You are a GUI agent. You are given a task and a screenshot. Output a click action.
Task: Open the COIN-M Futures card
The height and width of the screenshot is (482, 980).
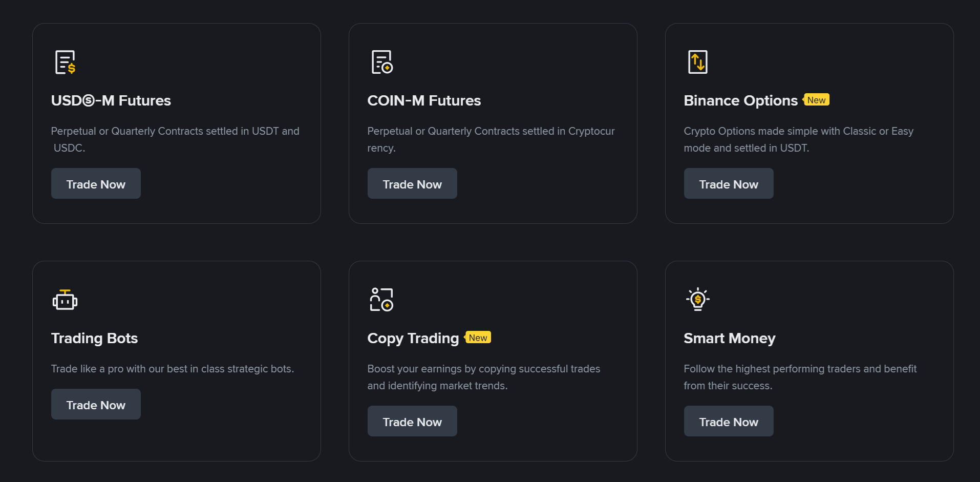click(x=424, y=100)
